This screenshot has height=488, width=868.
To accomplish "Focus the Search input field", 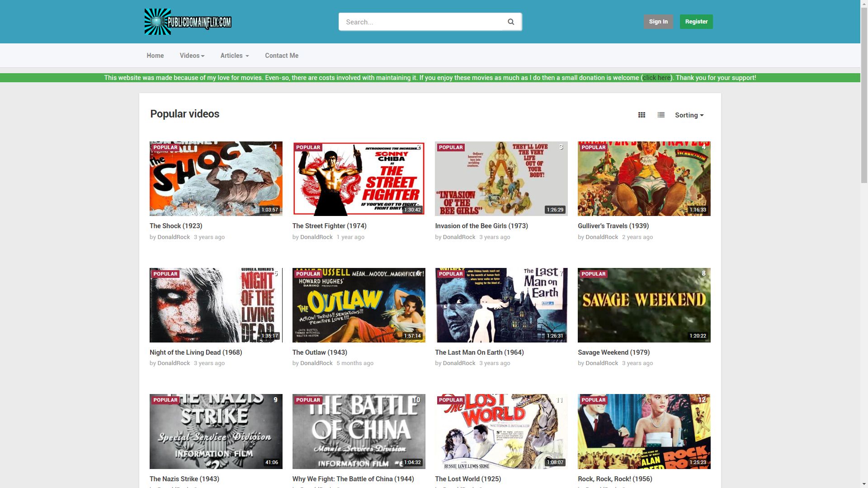I will click(x=420, y=22).
